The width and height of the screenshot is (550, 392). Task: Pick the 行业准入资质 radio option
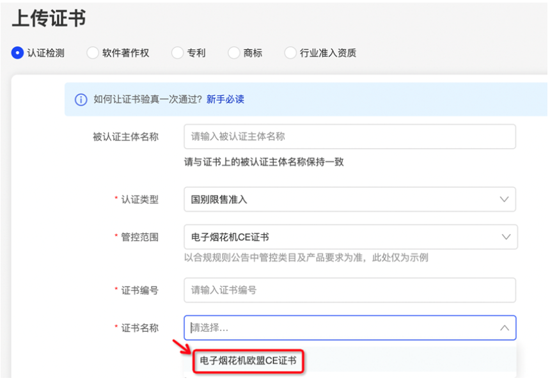[x=290, y=53]
